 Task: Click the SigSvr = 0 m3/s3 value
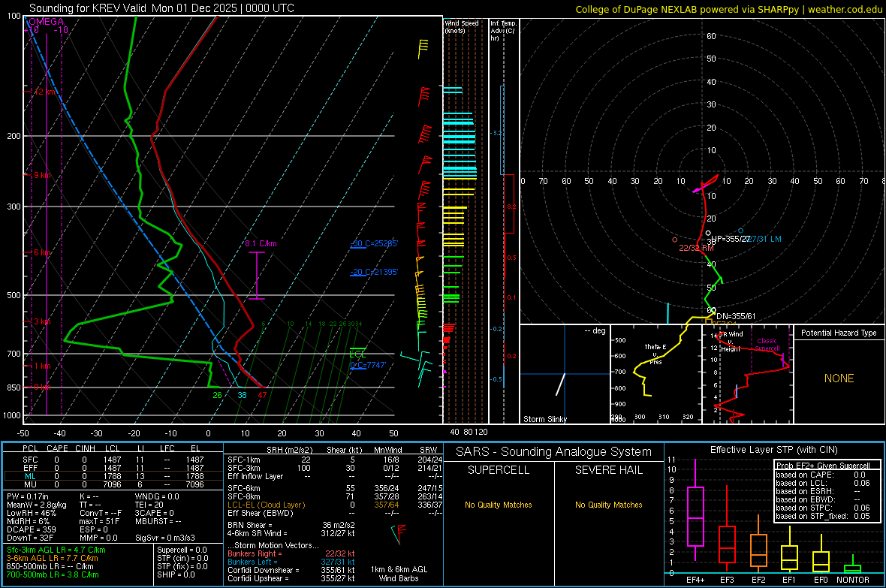(x=165, y=538)
